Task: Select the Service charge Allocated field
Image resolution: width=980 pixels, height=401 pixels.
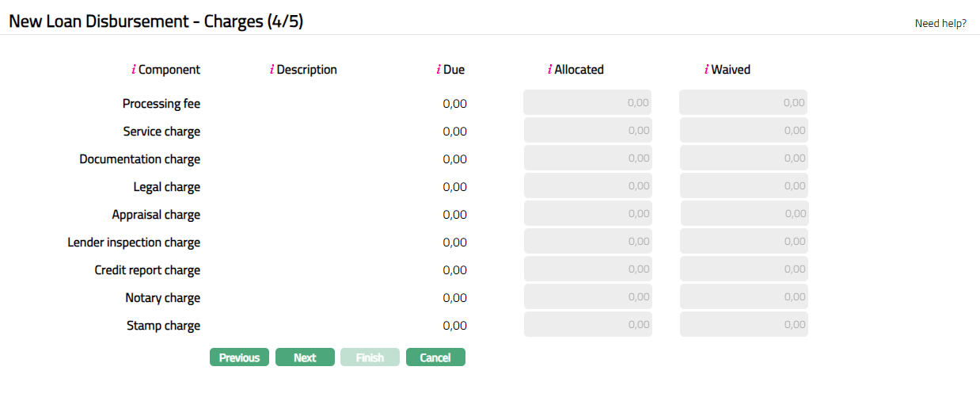Action: click(587, 130)
